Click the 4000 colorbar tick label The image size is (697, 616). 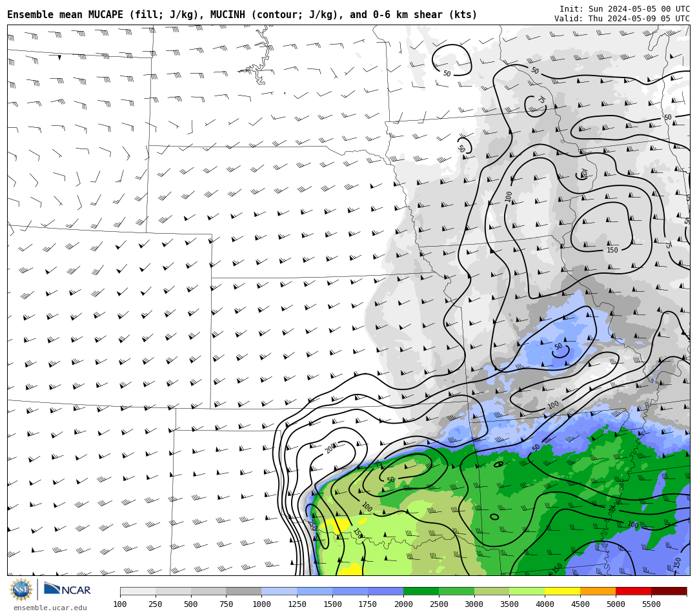[x=545, y=604]
